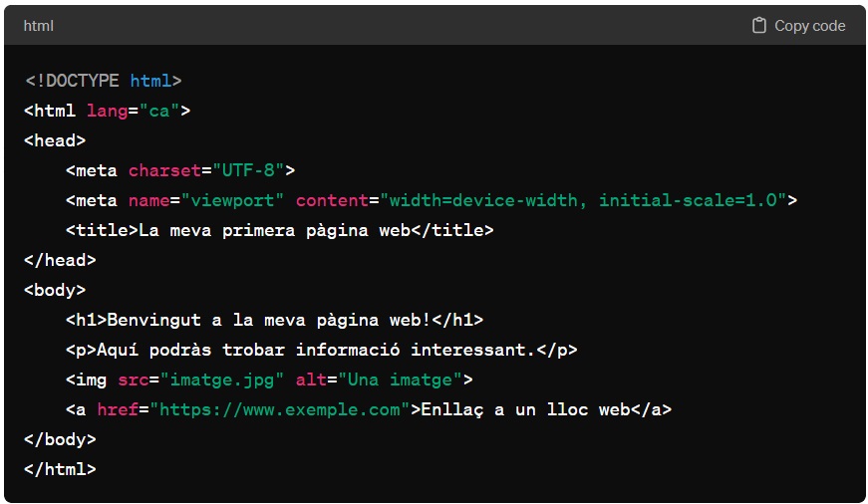Screen dimensions: 868x504
Task: Click the closing body tag
Action: pos(60,438)
